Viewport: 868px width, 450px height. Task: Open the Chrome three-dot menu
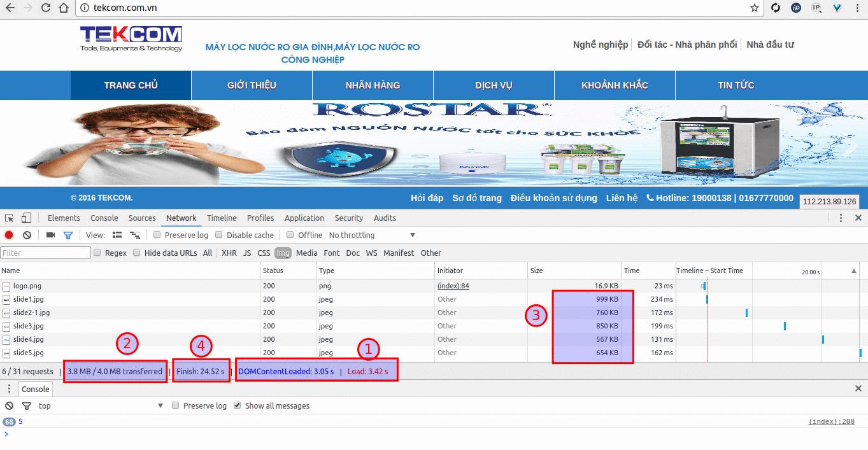coord(858,8)
